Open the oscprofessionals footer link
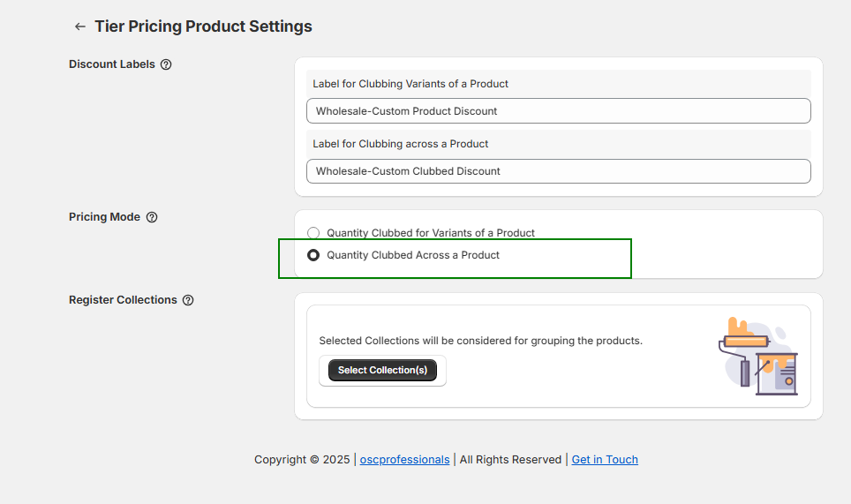Image resolution: width=851 pixels, height=504 pixels. click(x=404, y=460)
